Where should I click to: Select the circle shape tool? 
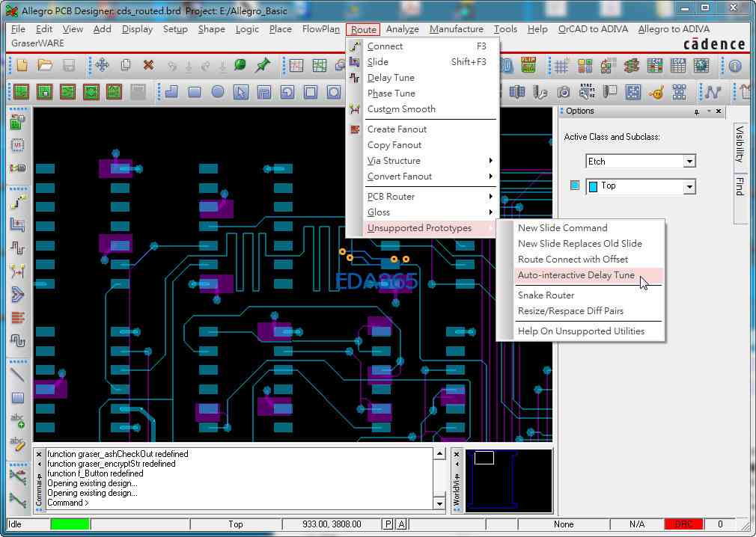click(218, 93)
